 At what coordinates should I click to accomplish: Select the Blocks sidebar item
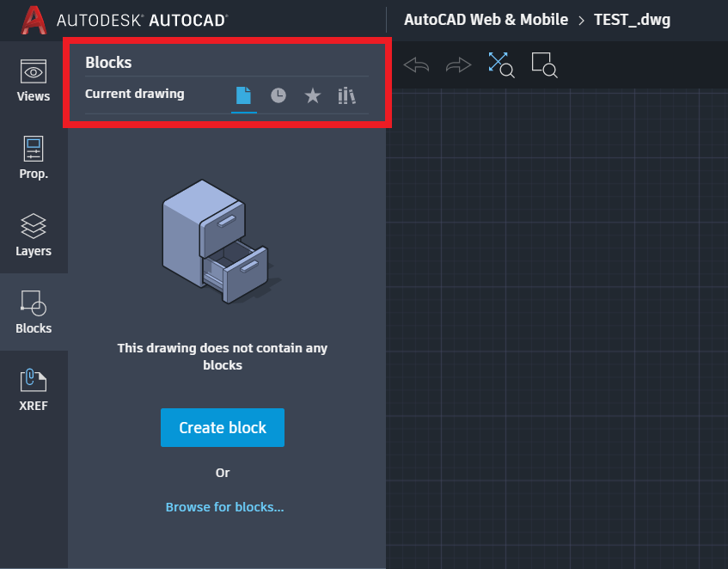coord(34,312)
